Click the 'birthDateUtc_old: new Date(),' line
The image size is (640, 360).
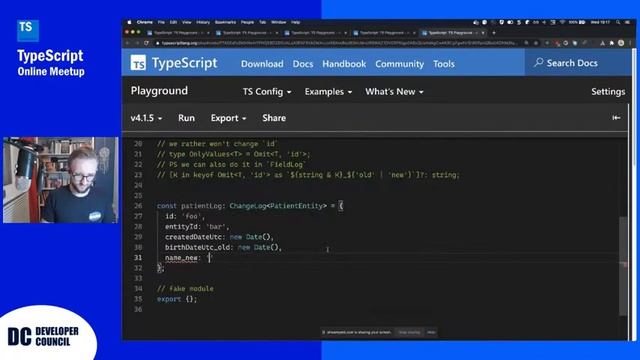point(223,247)
